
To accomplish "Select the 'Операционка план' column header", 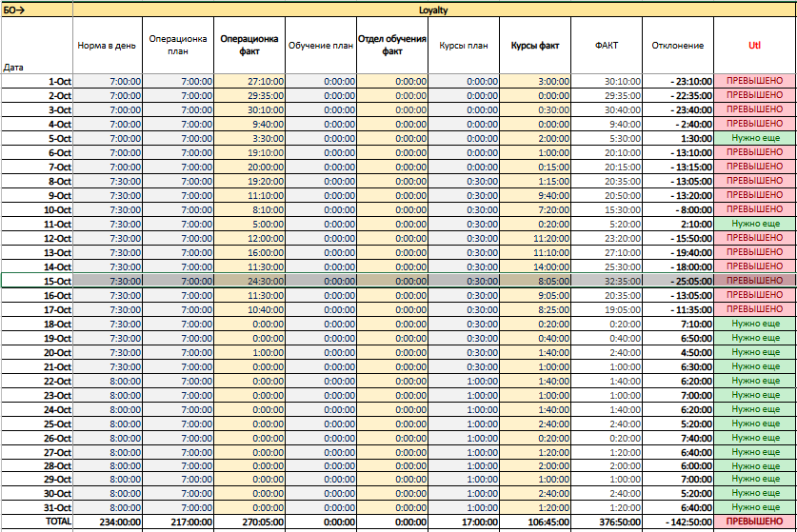I will click(x=178, y=46).
